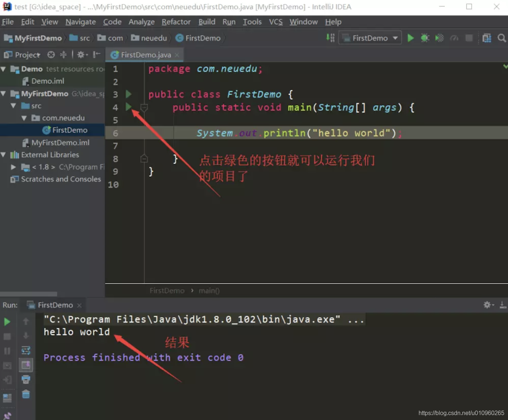Open the Project view selector dropdown

tap(27, 55)
